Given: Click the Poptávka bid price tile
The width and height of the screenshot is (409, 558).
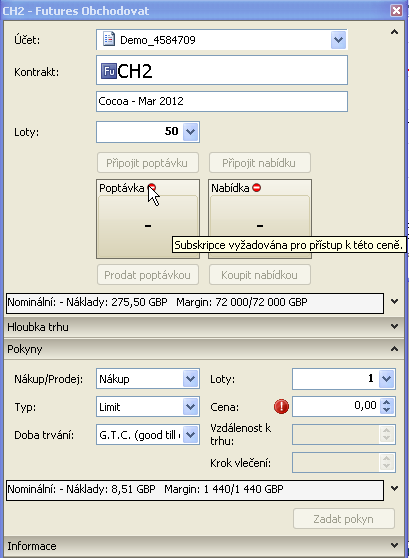Looking at the screenshot, I should click(148, 219).
